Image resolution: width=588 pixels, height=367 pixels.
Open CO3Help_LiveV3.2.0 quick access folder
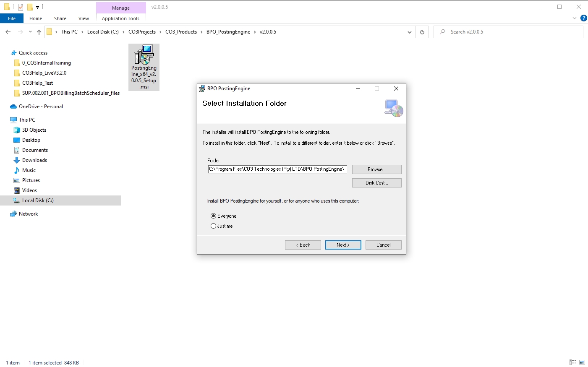click(44, 73)
